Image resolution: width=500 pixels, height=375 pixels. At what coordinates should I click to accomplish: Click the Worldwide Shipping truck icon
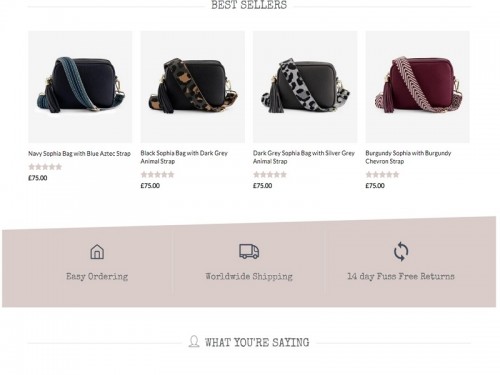(x=249, y=251)
